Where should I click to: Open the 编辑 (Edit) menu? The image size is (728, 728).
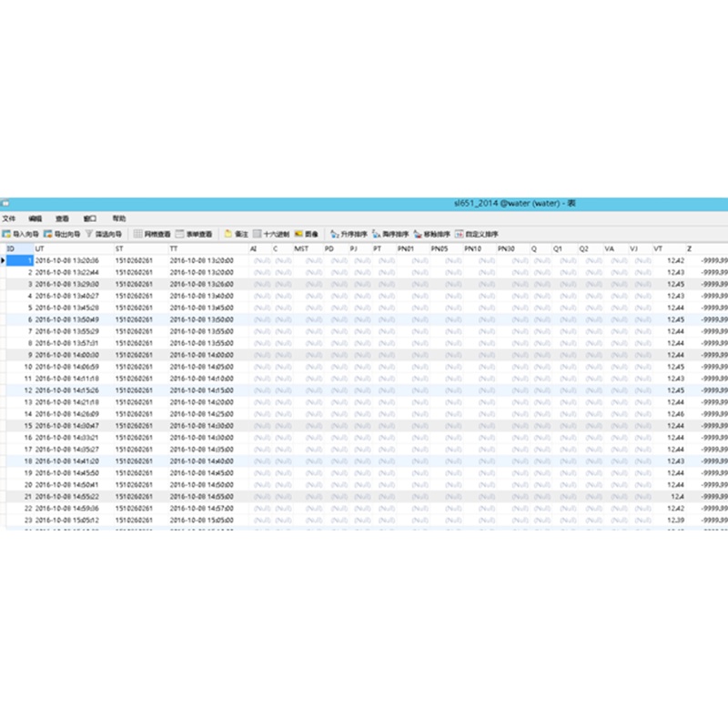[35, 218]
